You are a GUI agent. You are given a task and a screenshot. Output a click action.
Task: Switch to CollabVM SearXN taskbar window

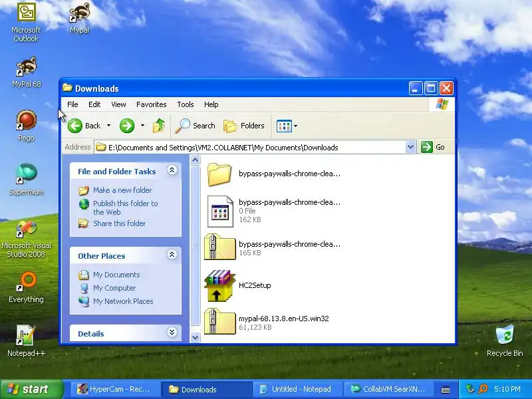click(x=388, y=389)
